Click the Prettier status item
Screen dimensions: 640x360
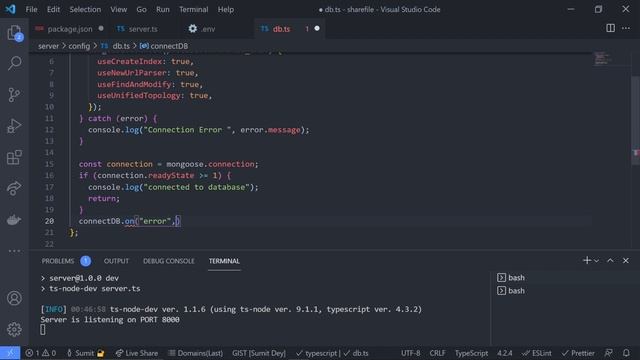click(x=578, y=353)
